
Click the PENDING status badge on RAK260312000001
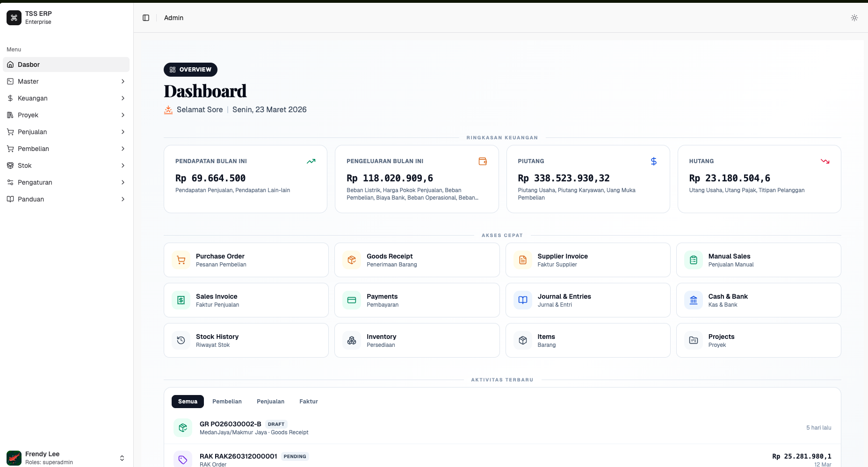295,456
